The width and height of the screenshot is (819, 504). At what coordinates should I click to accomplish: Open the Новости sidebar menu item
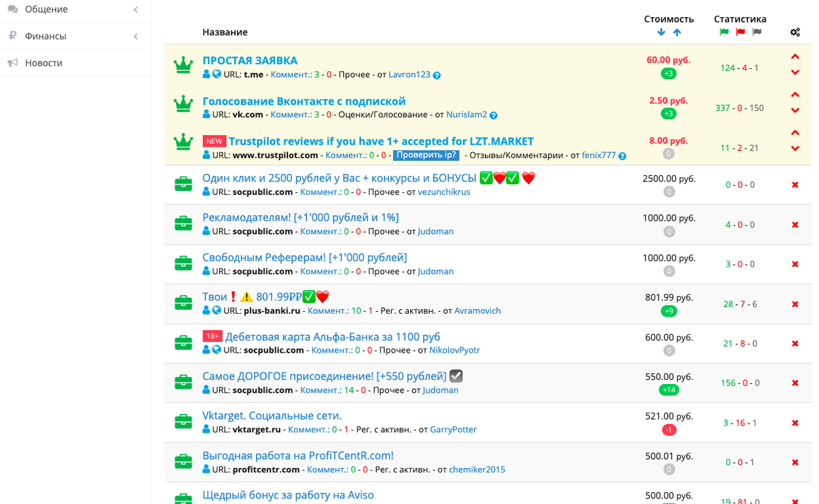point(75,63)
